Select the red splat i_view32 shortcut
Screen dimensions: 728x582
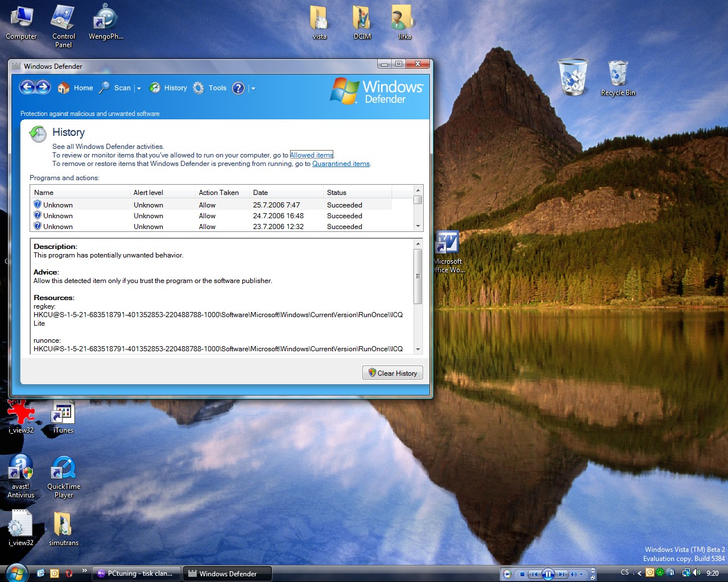(x=21, y=417)
